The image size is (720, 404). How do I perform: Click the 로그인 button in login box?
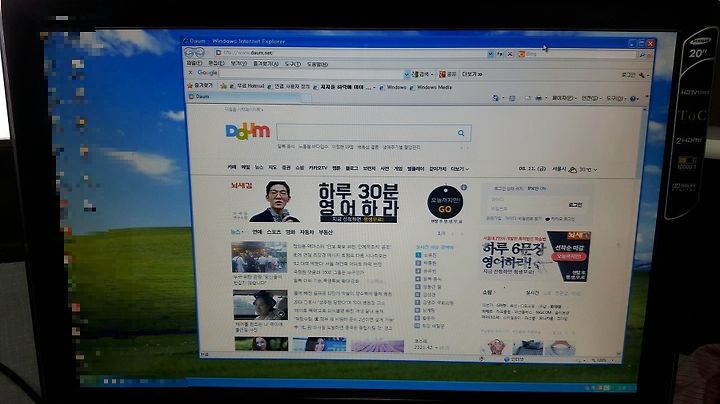(575, 205)
